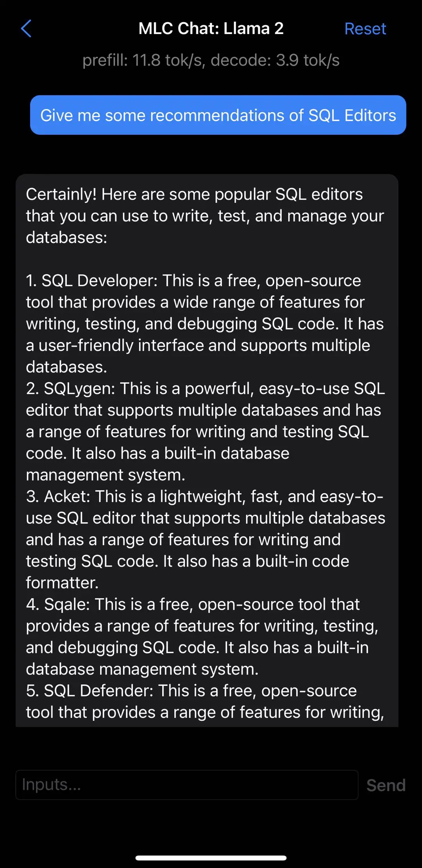Tap the user's SQL Editors message bubble
The height and width of the screenshot is (868, 422).
(218, 115)
